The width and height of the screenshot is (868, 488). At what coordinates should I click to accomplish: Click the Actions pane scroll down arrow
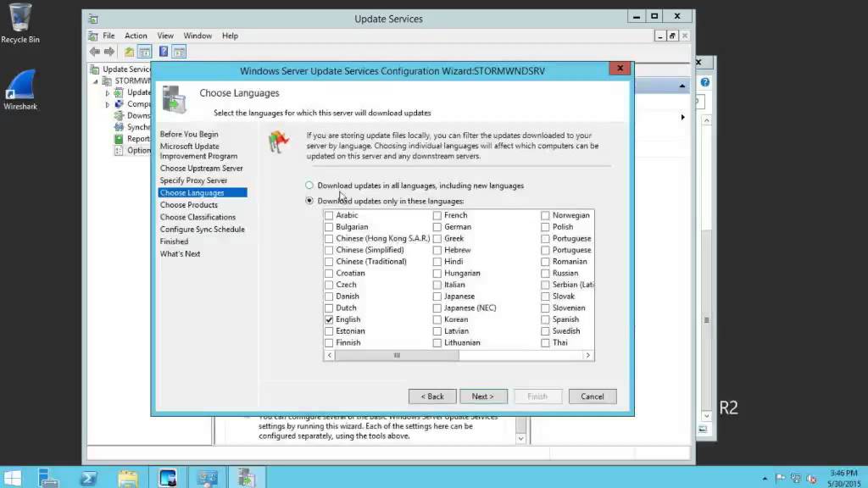(706, 416)
